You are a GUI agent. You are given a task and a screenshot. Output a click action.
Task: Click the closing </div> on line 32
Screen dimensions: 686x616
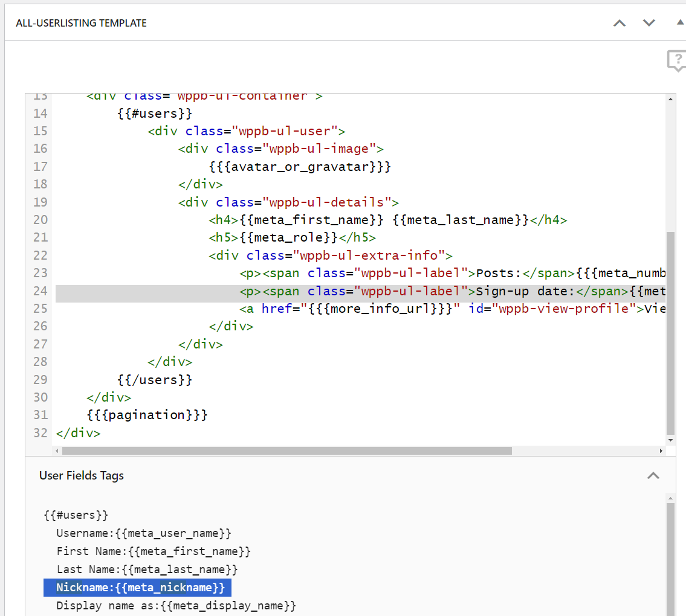pos(79,433)
